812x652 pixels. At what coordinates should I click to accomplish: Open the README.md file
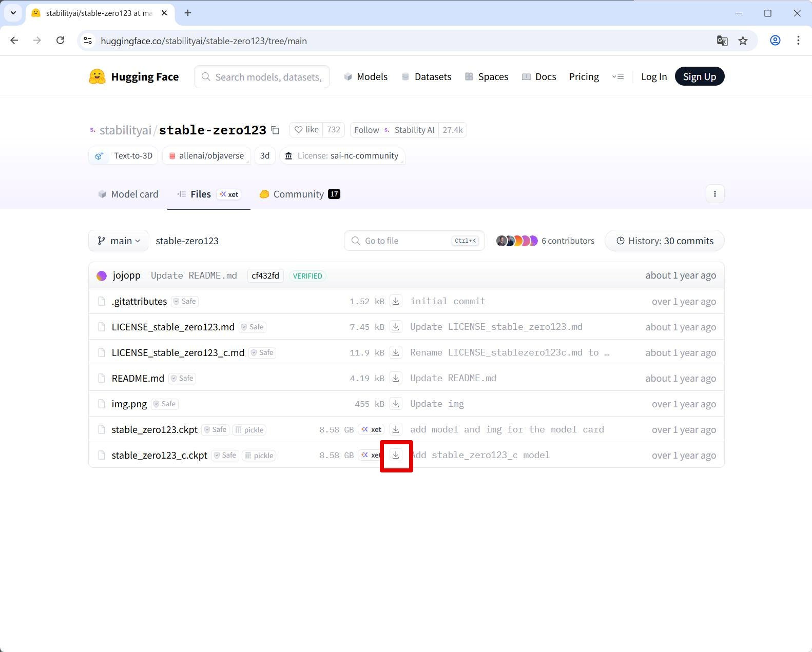(138, 378)
